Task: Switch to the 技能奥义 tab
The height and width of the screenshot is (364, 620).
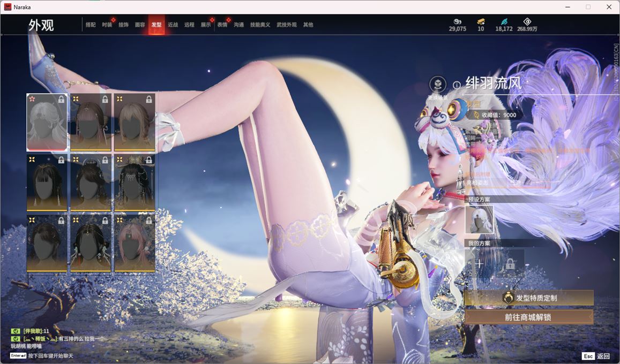Action: [x=260, y=25]
